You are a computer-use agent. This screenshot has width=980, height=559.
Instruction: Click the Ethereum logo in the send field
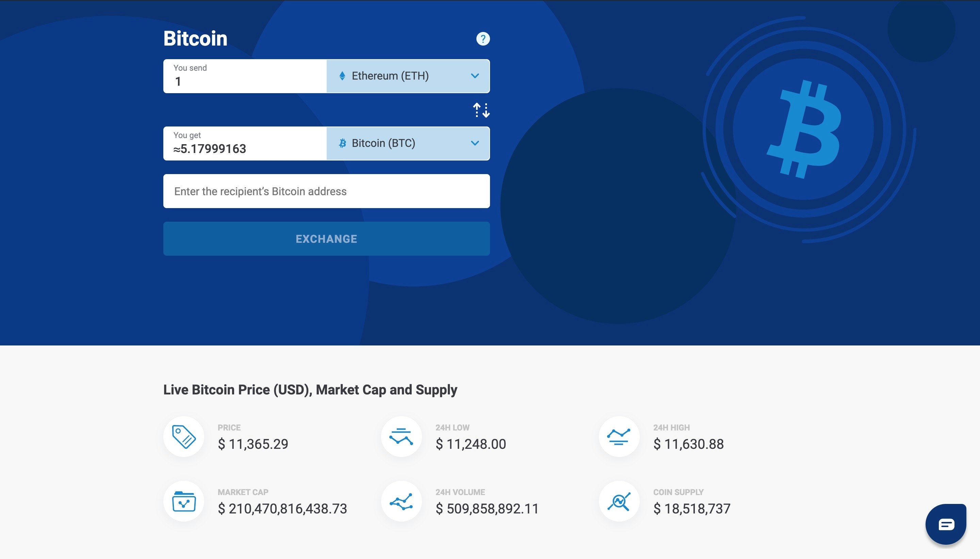[x=343, y=75]
